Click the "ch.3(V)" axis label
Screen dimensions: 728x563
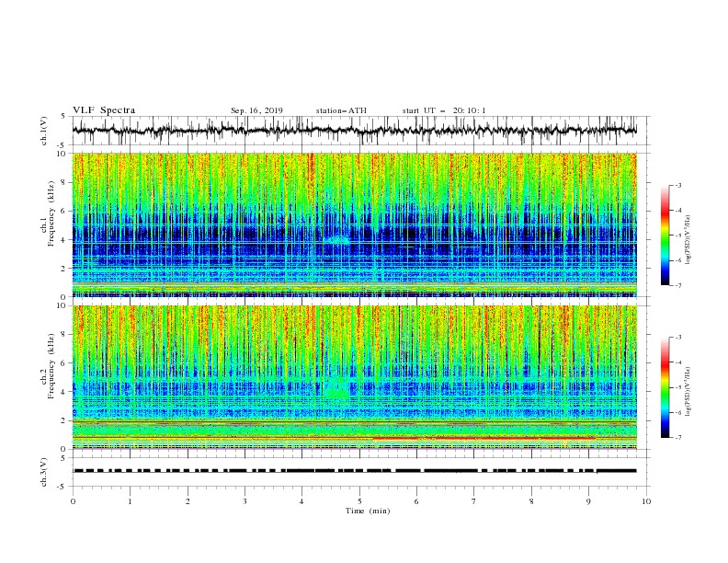click(x=44, y=472)
